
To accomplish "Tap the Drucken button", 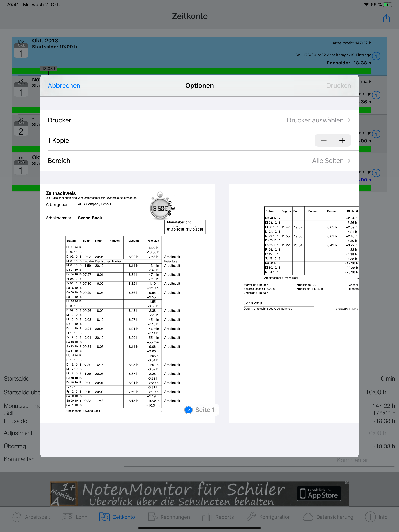I will [x=339, y=86].
